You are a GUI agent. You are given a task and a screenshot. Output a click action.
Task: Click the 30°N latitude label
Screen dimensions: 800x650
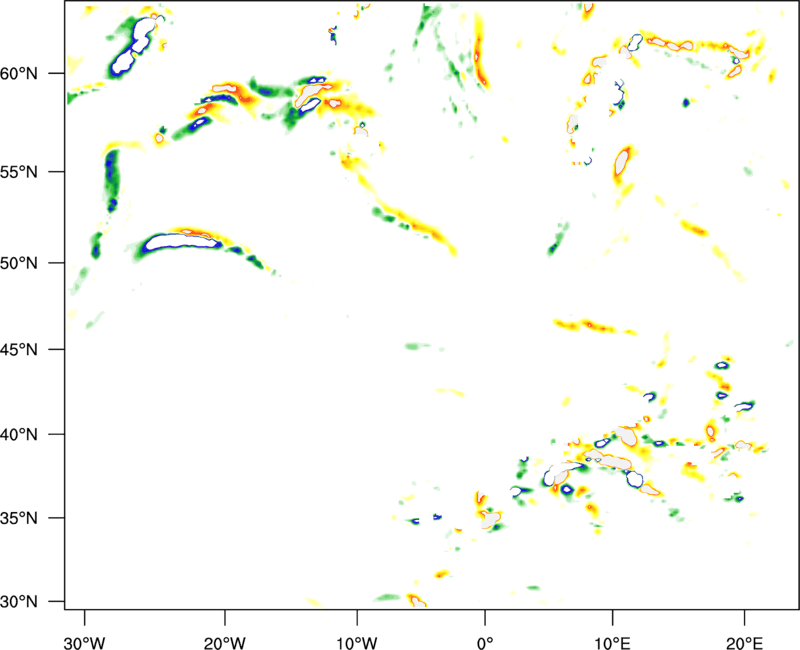pyautogui.click(x=19, y=602)
